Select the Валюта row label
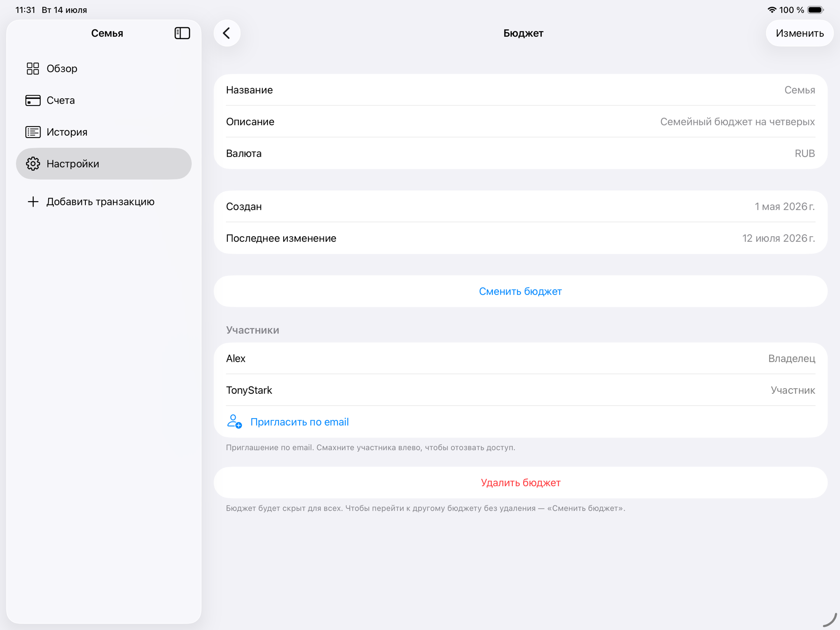The image size is (840, 630). pyautogui.click(x=244, y=154)
